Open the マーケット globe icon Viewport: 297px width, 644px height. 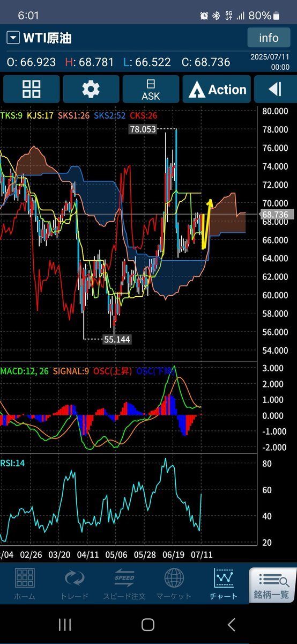click(x=174, y=584)
